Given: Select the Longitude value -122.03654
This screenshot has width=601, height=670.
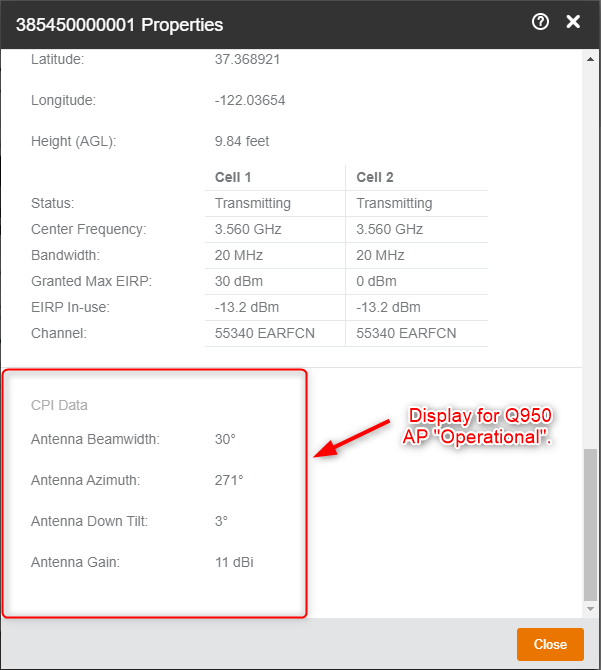Looking at the screenshot, I should click(250, 100).
